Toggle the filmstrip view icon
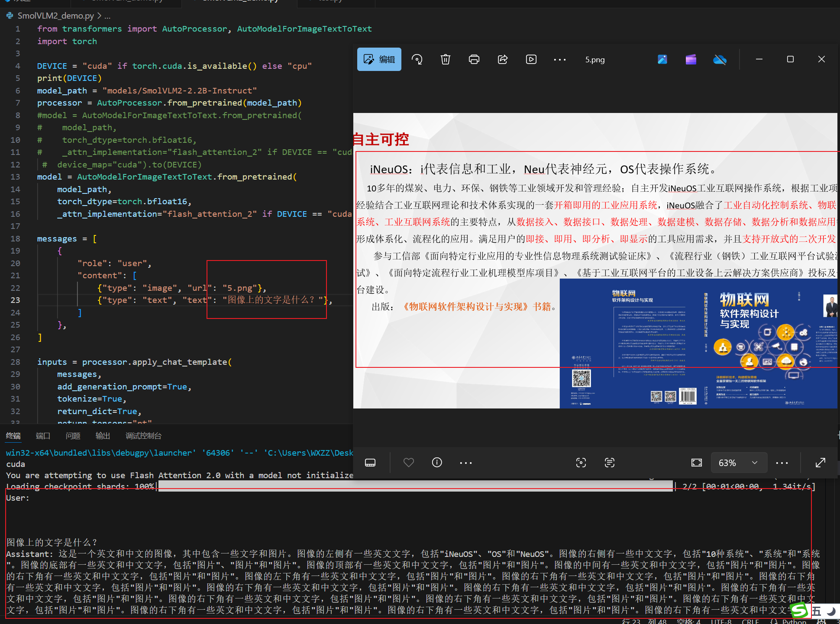 [370, 463]
